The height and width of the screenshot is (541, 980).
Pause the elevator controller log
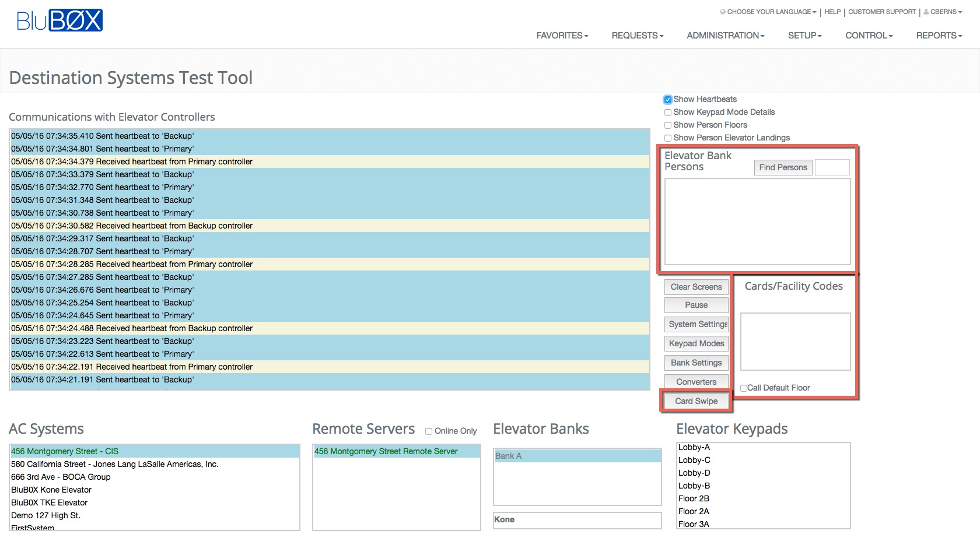[x=696, y=305]
